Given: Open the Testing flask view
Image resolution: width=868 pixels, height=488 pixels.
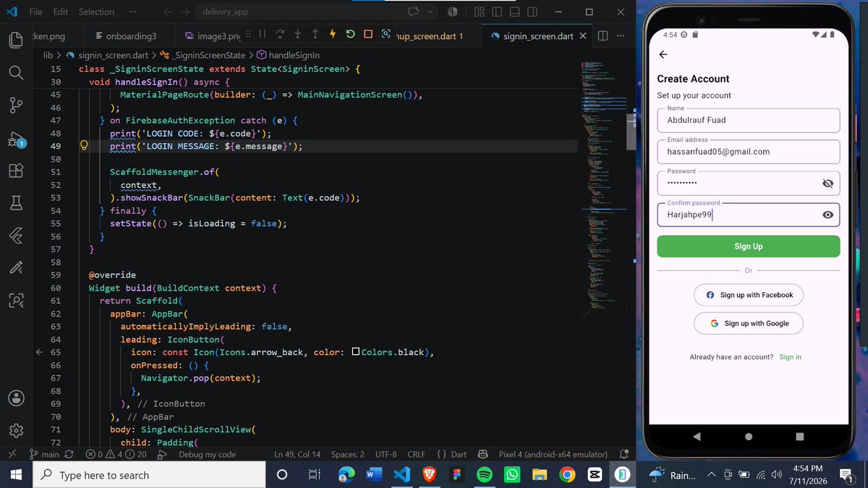Looking at the screenshot, I should (16, 204).
